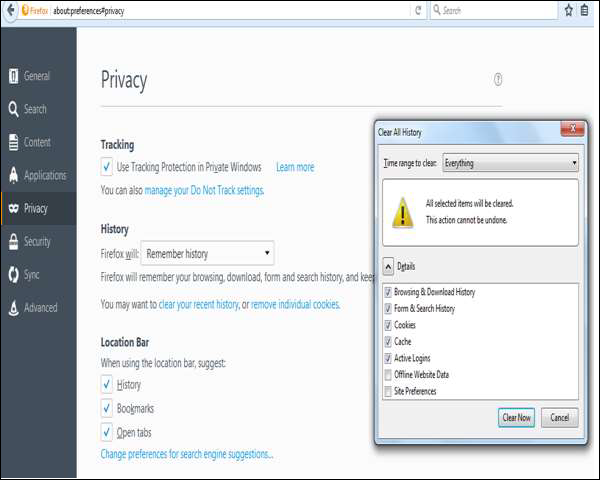The height and width of the screenshot is (480, 600).
Task: Click the Applications rocket sidebar icon
Action: [x=12, y=175]
